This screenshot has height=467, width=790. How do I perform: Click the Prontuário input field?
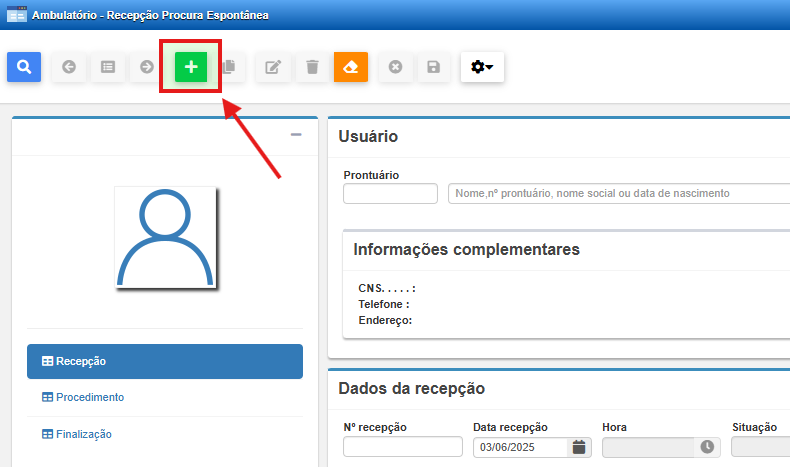[x=390, y=193]
